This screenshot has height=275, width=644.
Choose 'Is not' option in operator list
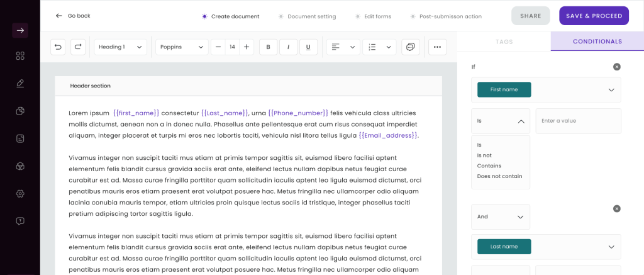[x=484, y=155]
